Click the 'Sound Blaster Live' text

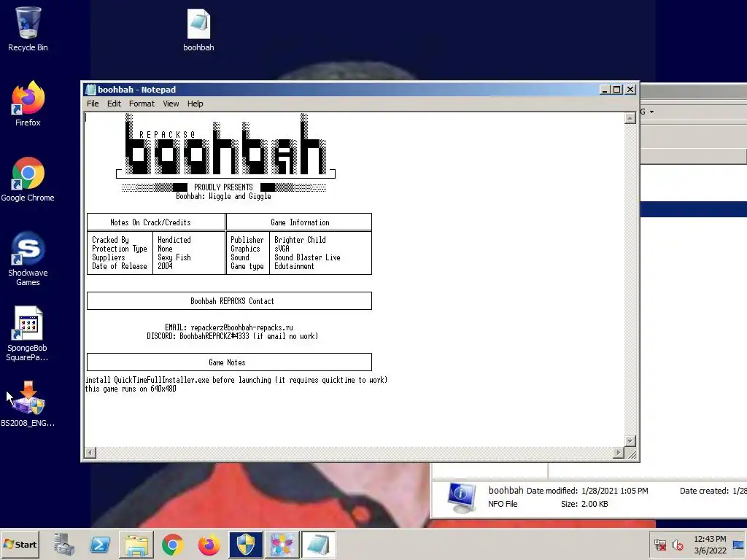tap(307, 257)
